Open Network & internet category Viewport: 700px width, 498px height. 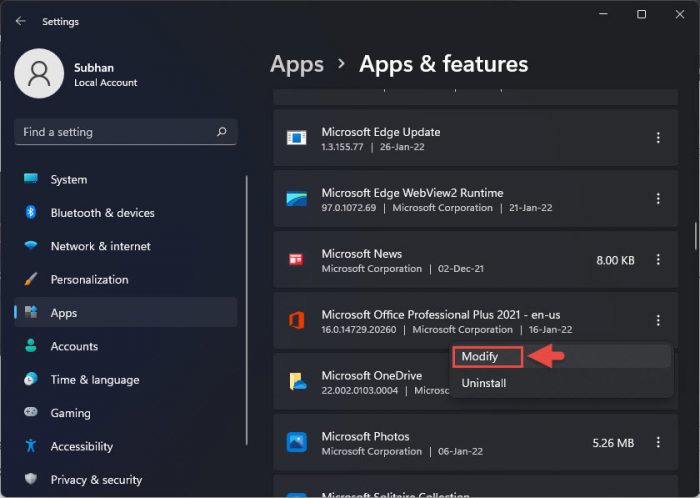[x=125, y=246]
